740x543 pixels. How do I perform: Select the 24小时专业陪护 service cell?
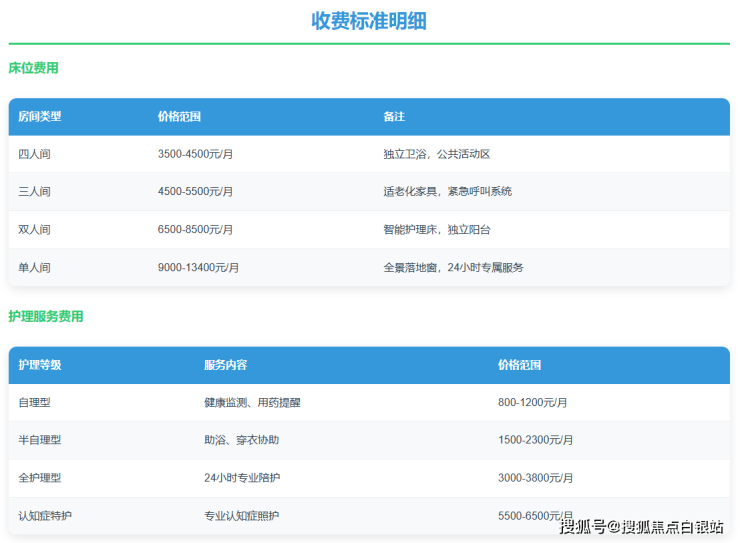coord(242,478)
